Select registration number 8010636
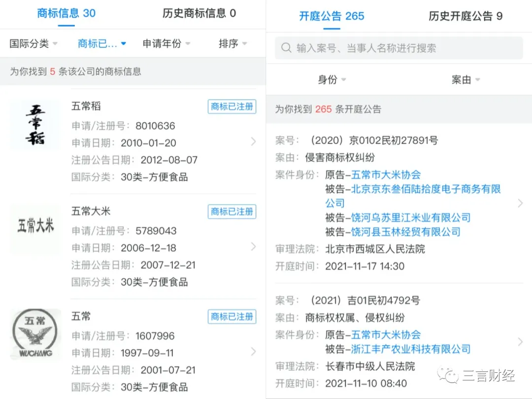 click(x=155, y=126)
